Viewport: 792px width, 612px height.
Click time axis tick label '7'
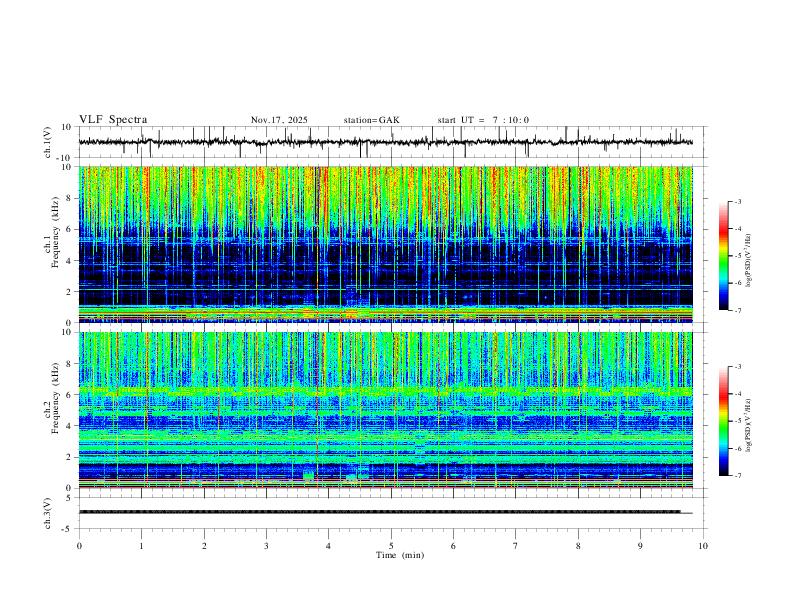click(516, 546)
